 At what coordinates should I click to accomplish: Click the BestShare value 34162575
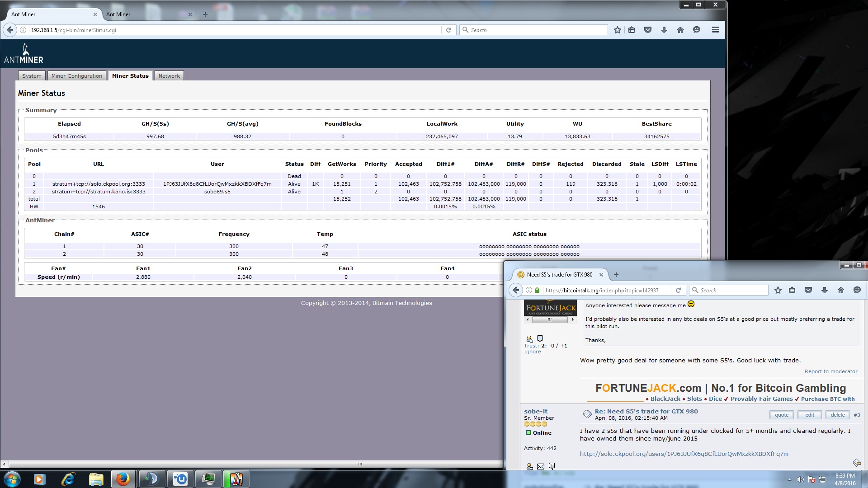656,136
